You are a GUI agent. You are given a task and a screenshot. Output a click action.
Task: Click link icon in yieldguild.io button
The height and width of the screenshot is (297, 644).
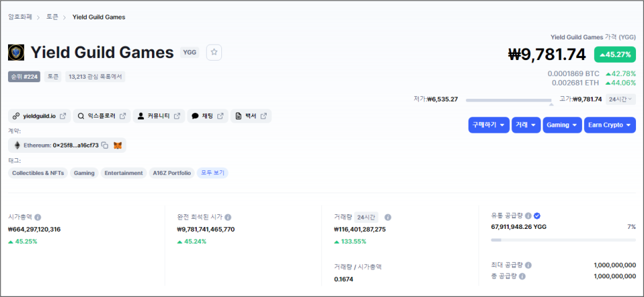[15, 116]
